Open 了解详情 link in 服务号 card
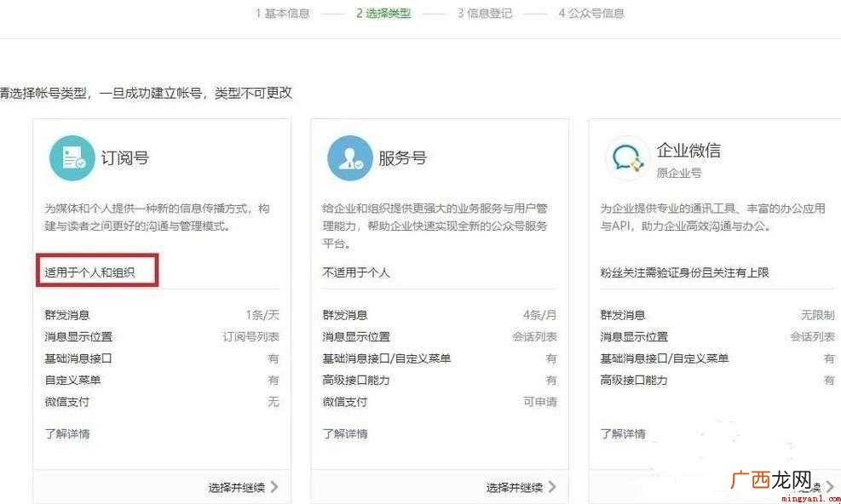Viewport: 841px width, 504px height. point(345,433)
